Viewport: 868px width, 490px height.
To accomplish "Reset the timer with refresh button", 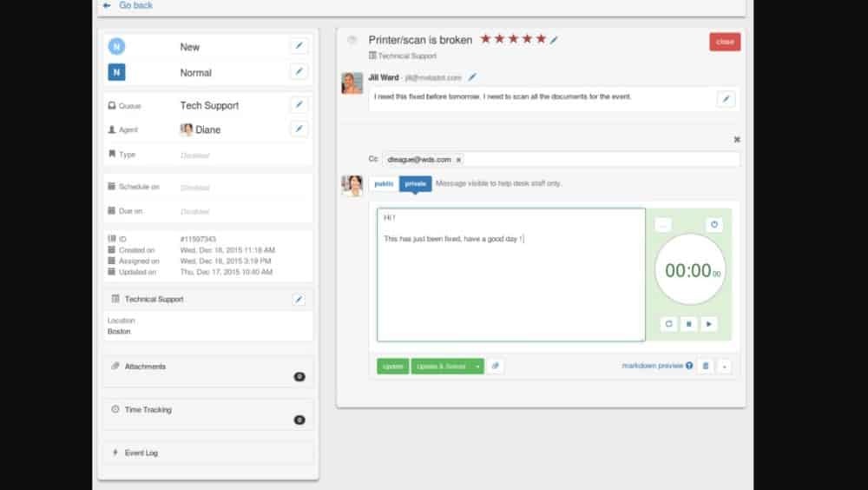I will [x=668, y=324].
